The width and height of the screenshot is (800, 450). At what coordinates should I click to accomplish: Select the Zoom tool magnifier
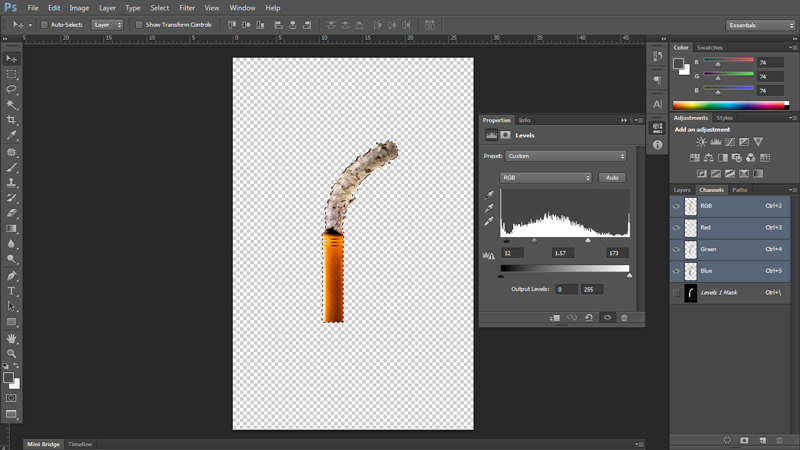click(x=12, y=353)
